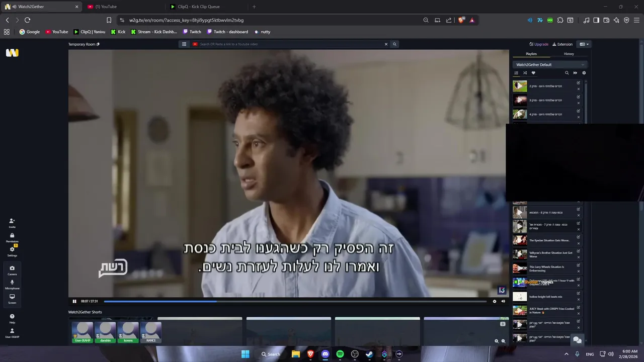This screenshot has height=362, width=644.
Task: Open the ClipQ | Yanivu bookmark
Action: click(90, 32)
